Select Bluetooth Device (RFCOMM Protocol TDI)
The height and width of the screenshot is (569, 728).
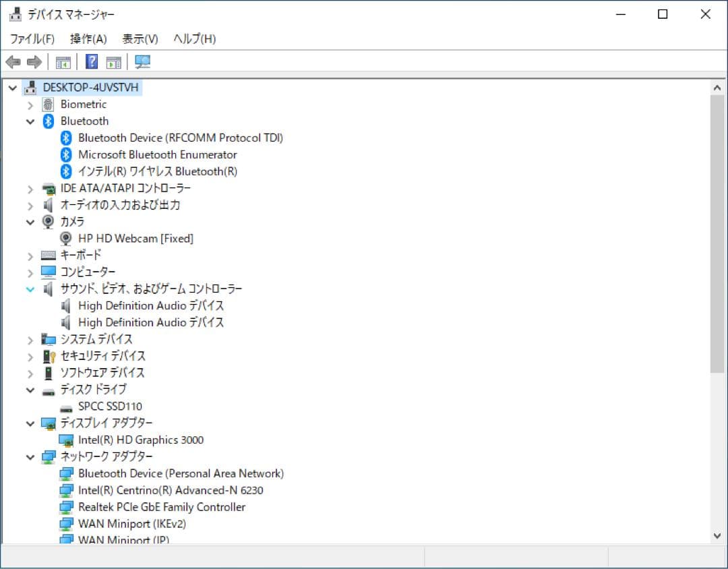[181, 138]
